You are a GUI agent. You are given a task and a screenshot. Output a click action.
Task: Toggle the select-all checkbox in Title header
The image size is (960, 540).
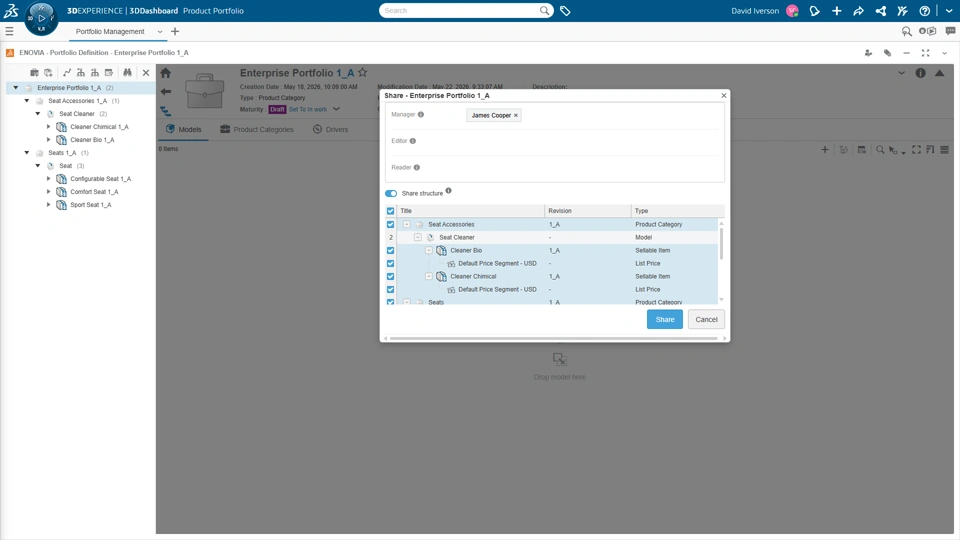[391, 211]
